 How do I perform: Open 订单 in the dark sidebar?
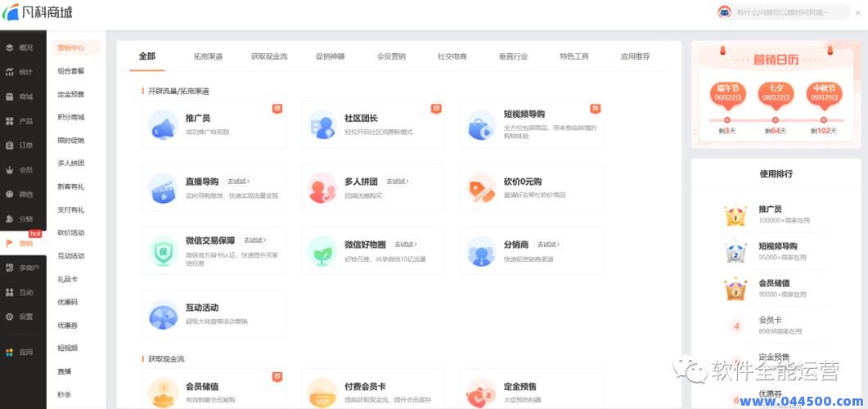point(20,145)
